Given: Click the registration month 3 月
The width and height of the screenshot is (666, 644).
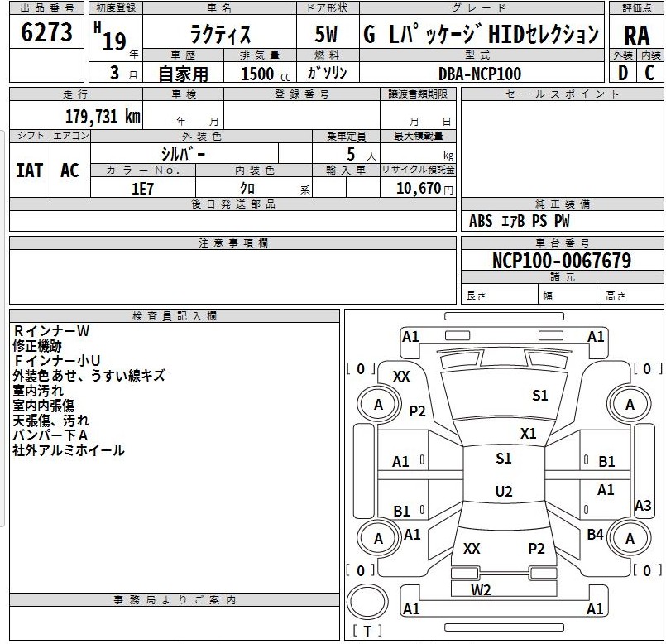Looking at the screenshot, I should point(123,73).
